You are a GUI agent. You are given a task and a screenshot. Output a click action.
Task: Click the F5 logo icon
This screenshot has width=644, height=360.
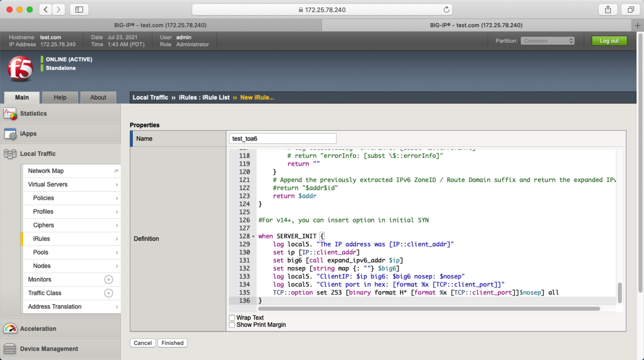[20, 68]
